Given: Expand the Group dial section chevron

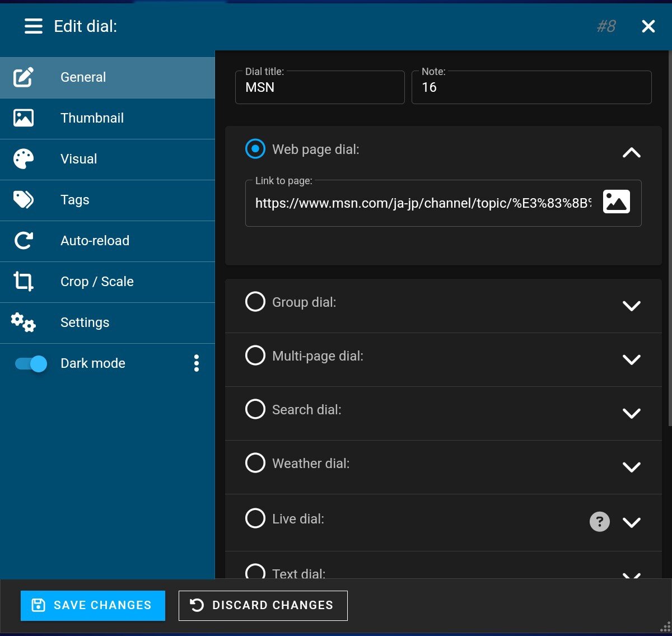Looking at the screenshot, I should point(631,306).
